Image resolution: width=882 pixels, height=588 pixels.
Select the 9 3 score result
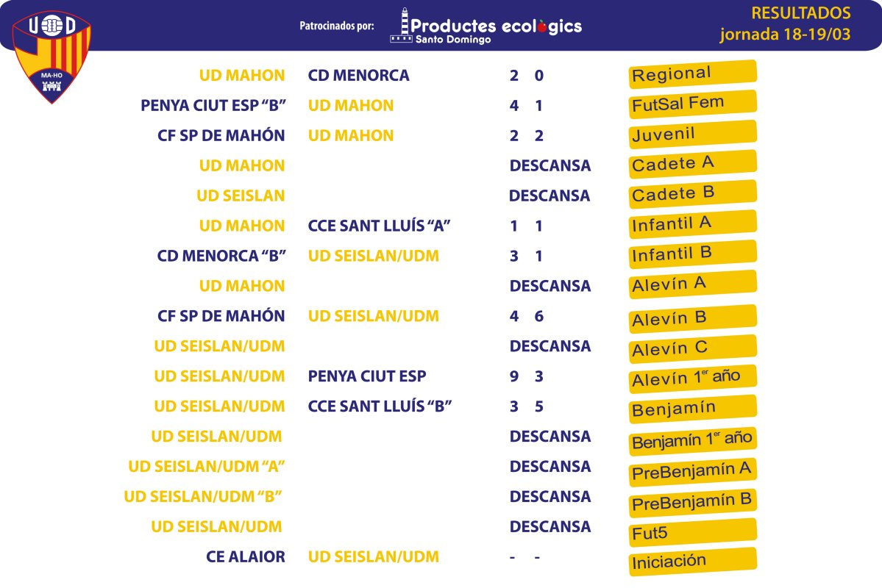[x=526, y=376]
